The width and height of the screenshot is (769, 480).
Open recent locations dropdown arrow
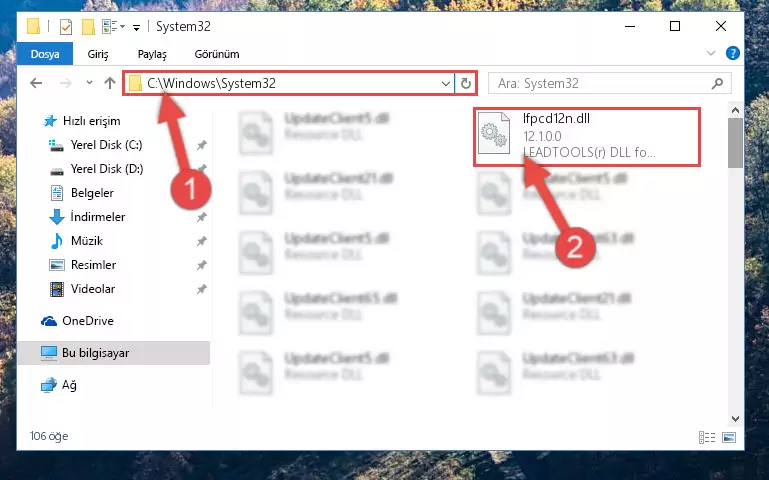pyautogui.click(x=89, y=82)
